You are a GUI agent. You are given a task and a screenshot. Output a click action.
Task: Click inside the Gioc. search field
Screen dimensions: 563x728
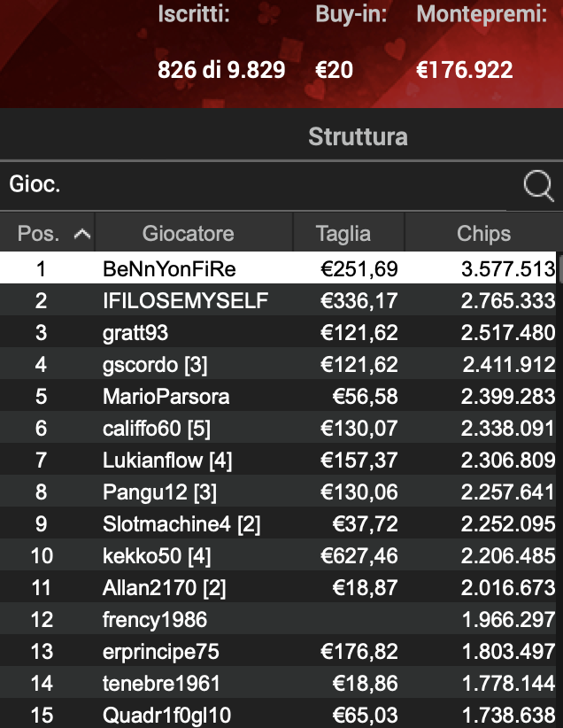(x=177, y=187)
